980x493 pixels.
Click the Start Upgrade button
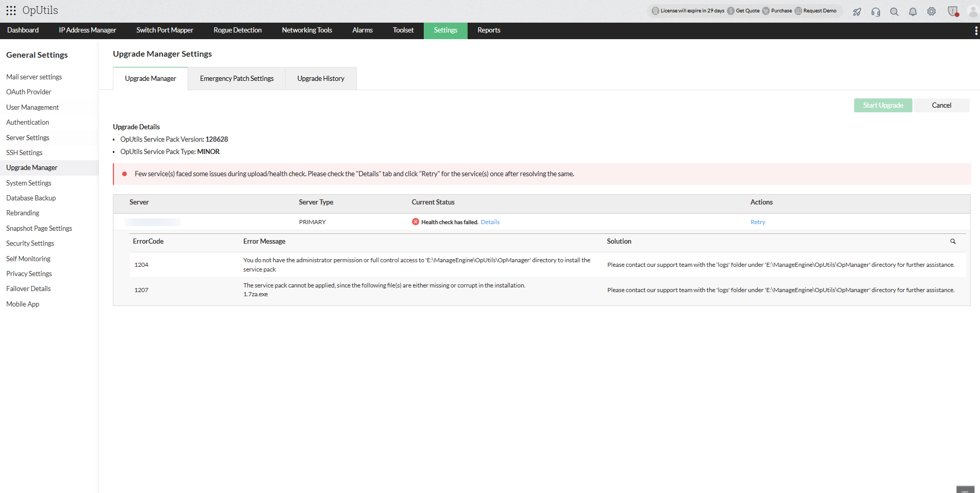[883, 105]
